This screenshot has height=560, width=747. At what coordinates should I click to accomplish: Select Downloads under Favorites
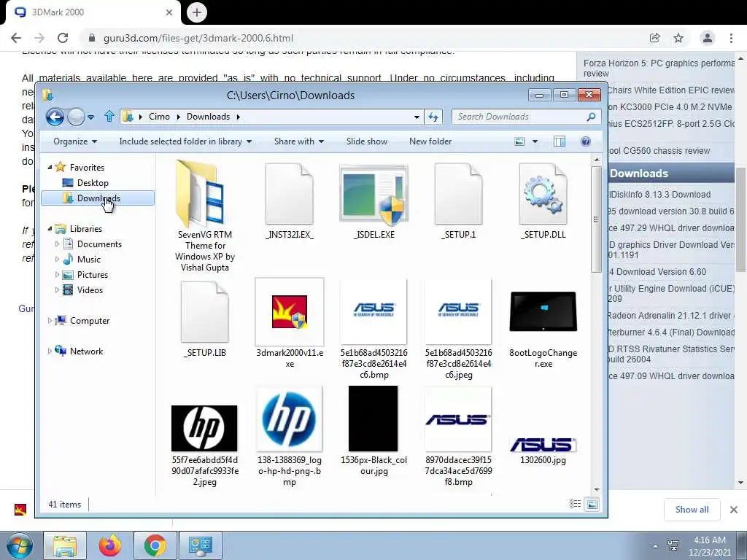click(x=98, y=198)
